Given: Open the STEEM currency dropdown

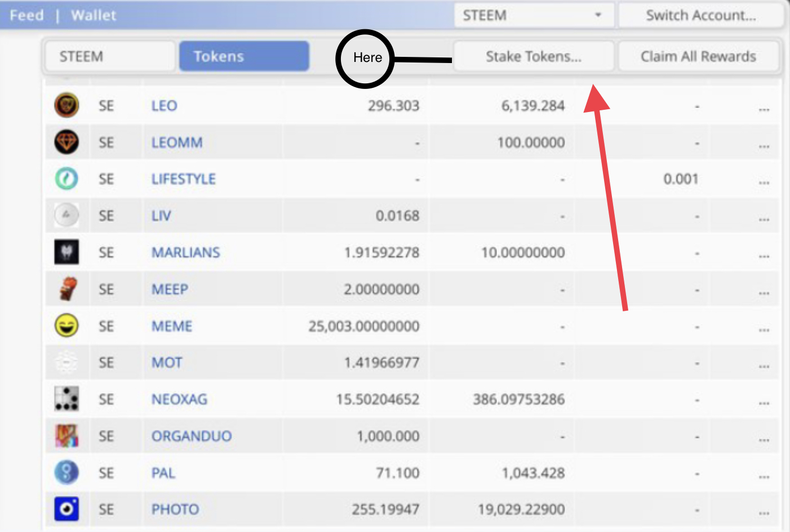Looking at the screenshot, I should click(534, 15).
